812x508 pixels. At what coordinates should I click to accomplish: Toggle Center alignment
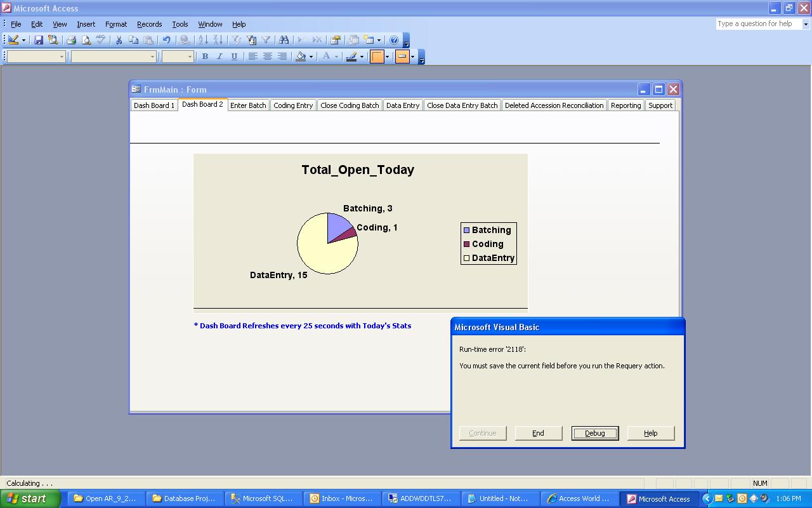[267, 57]
